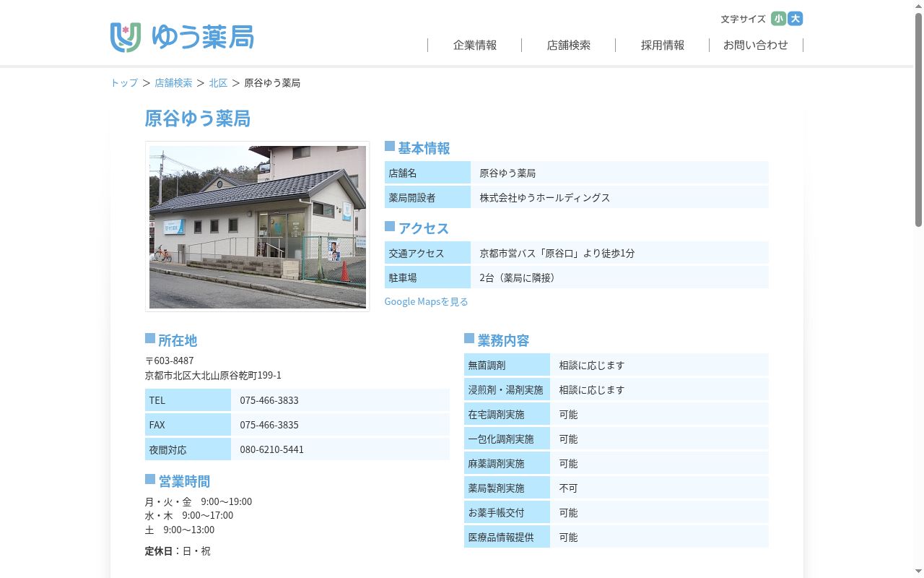The height and width of the screenshot is (578, 924).
Task: Click the 一包化調剤実施 row label
Action: 507,439
